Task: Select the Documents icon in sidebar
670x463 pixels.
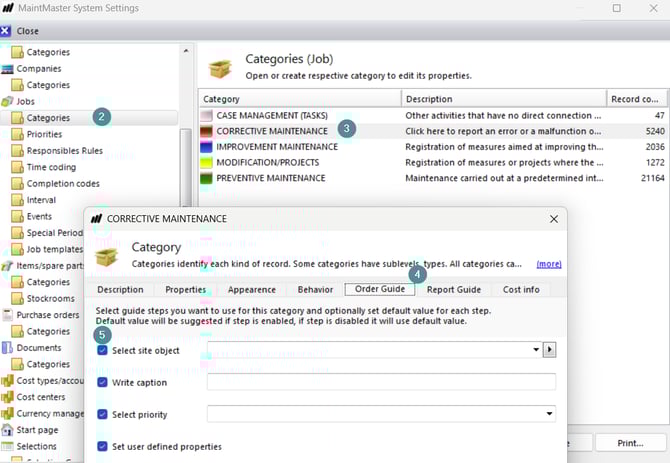Action: 8,348
